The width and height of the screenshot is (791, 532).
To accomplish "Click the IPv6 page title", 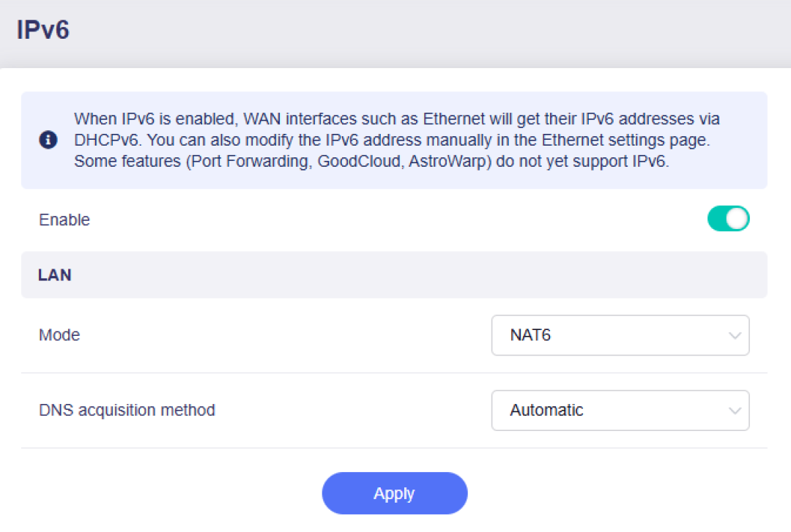I will pyautogui.click(x=43, y=30).
